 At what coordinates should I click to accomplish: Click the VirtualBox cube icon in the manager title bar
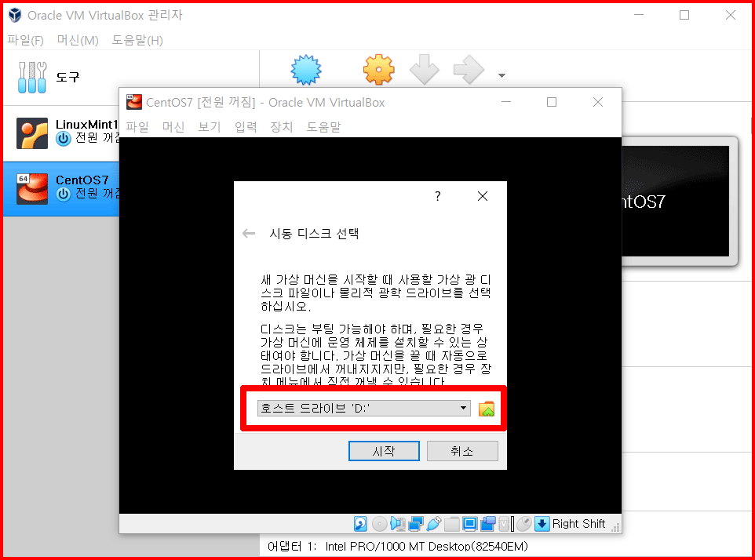15,16
